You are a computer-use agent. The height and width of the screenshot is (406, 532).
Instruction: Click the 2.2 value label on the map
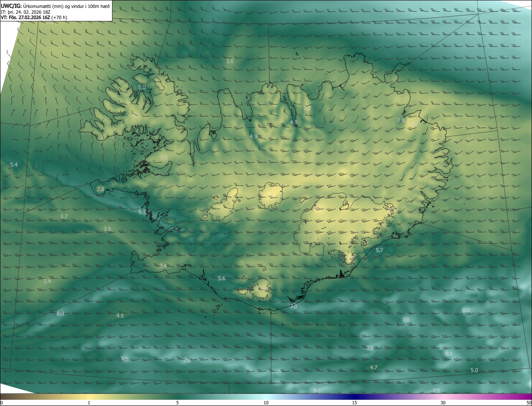(308, 108)
